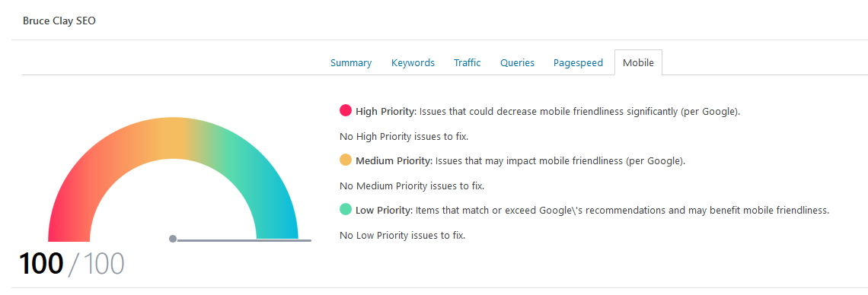Screen dimensions: 868x295
Task: Click the High Priority label text
Action: (x=385, y=111)
